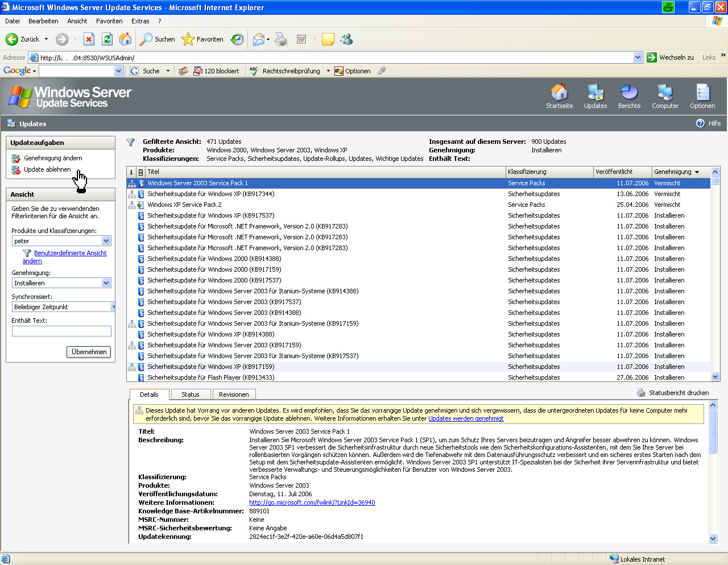Open the Startseite home icon
The height and width of the screenshot is (565, 728).
click(x=559, y=92)
